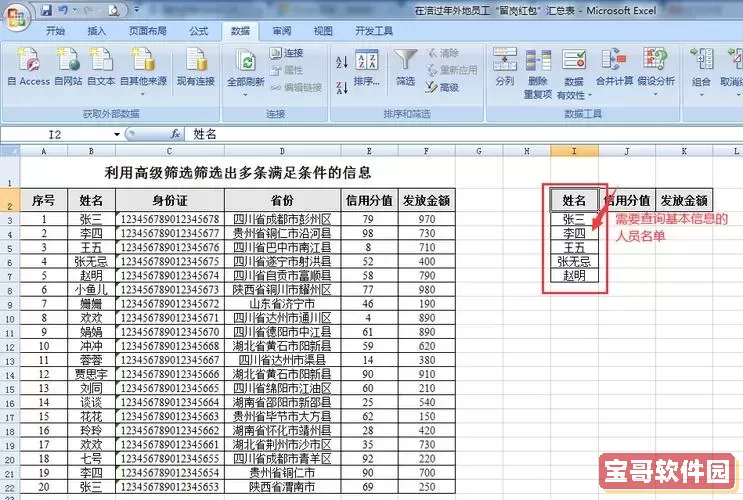
Task: Open quick access toolbar customize dropdown
Action: coord(136,10)
